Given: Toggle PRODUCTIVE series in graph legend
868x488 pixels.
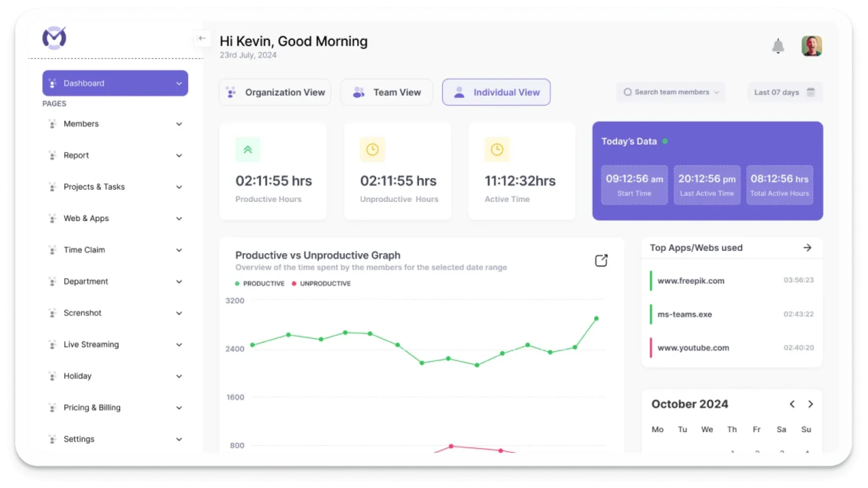Looking at the screenshot, I should (260, 283).
